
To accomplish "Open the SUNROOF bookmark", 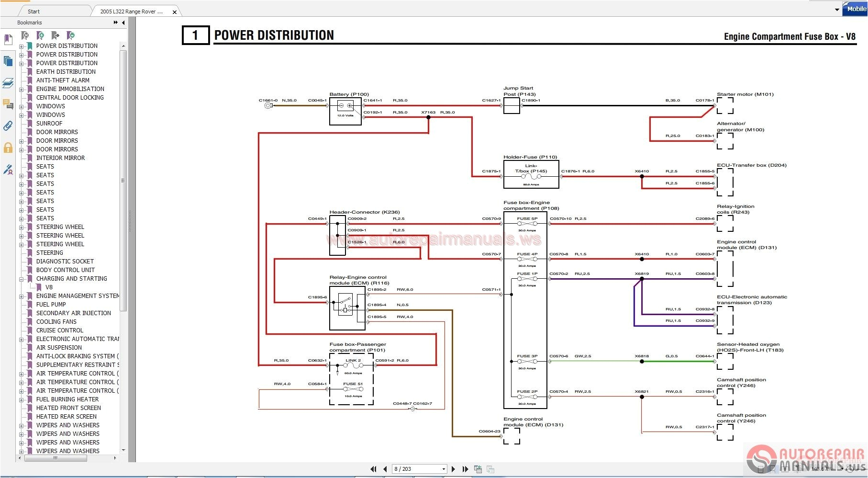I will click(x=50, y=123).
